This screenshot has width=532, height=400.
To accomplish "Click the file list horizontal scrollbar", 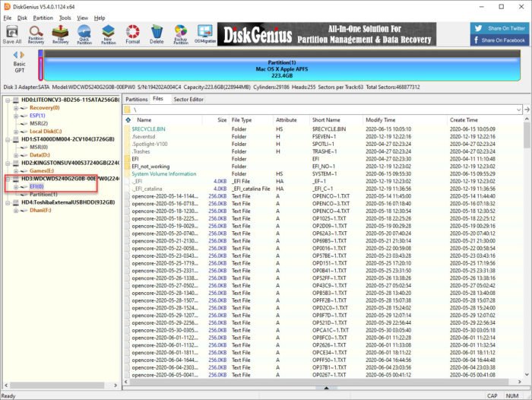I will click(319, 382).
